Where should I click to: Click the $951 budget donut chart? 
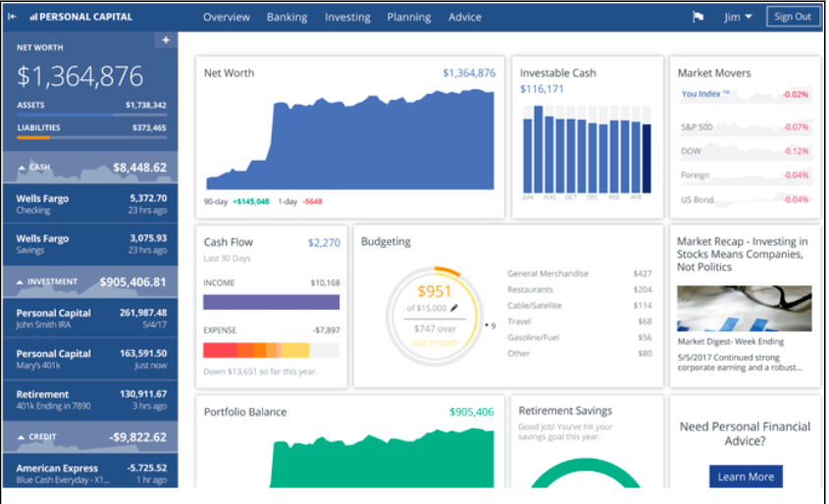tap(434, 316)
